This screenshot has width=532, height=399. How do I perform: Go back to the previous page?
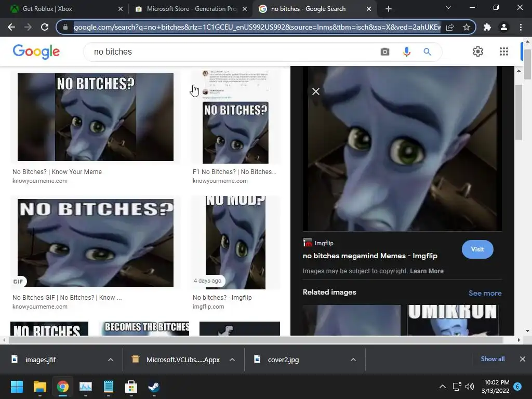11,27
